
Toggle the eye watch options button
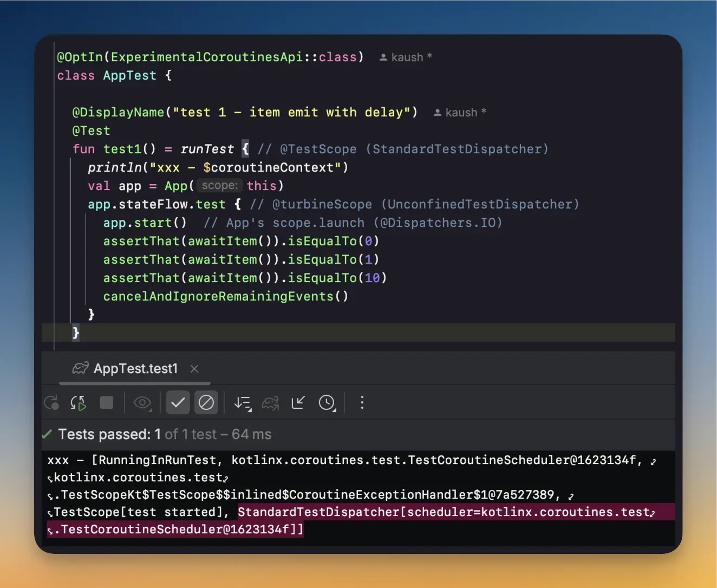coord(142,403)
